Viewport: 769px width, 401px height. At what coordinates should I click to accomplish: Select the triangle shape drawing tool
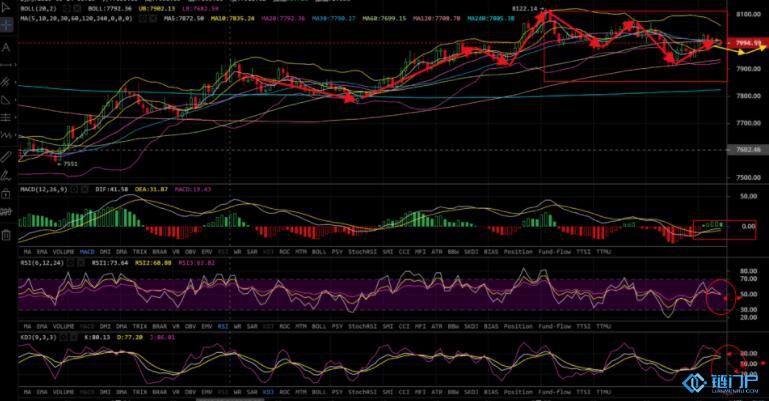(7, 99)
